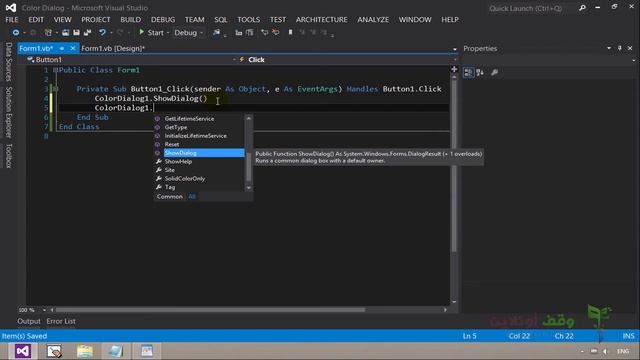Comment out selected lines using toolbar icon

click(264, 32)
